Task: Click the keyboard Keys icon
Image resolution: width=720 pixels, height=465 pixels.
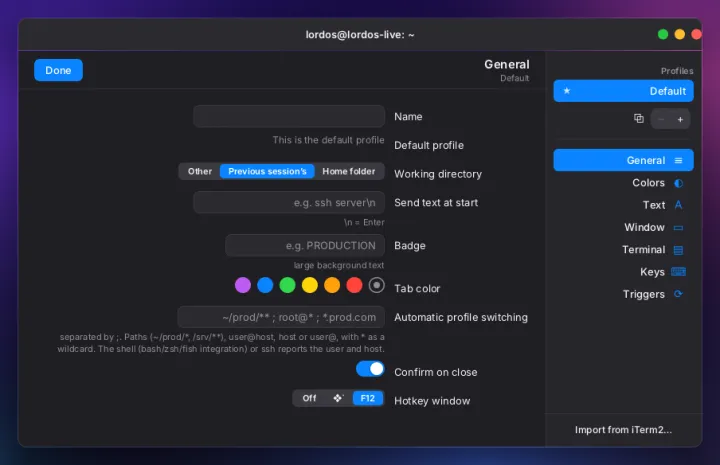Action: (678, 272)
